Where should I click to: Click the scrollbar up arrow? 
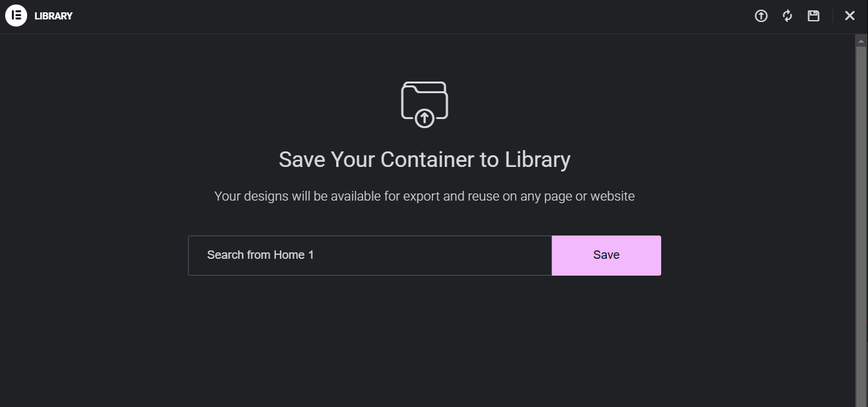pyautogui.click(x=861, y=40)
